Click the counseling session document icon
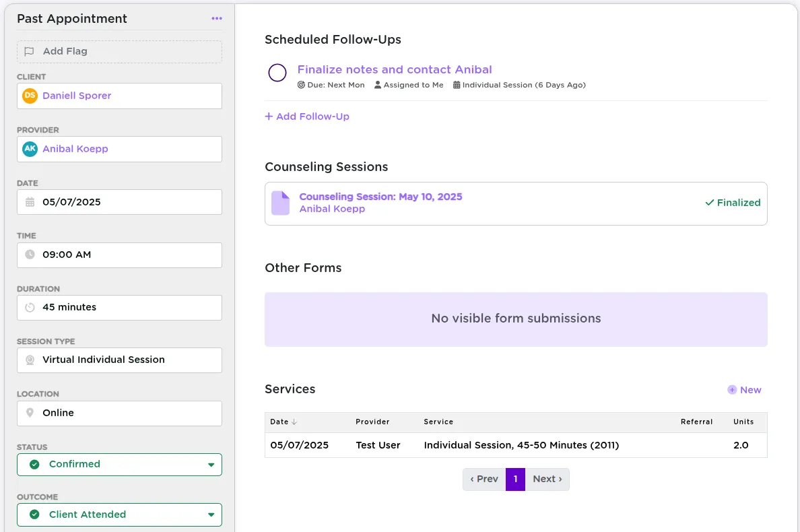 [280, 202]
